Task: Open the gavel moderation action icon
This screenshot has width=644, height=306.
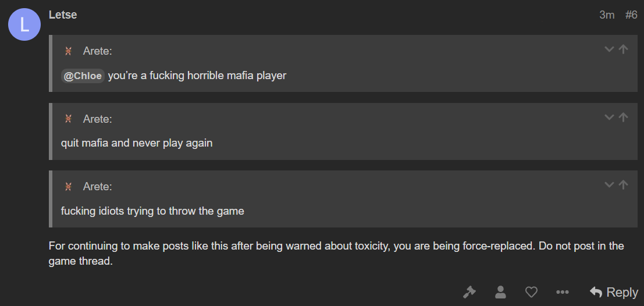Action: tap(469, 292)
